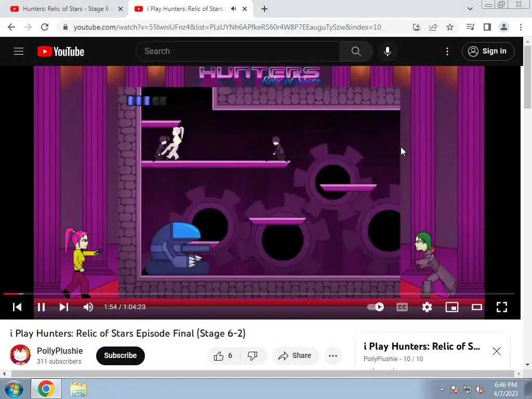
Task: Click Chrome in the taskbar
Action: click(46, 389)
